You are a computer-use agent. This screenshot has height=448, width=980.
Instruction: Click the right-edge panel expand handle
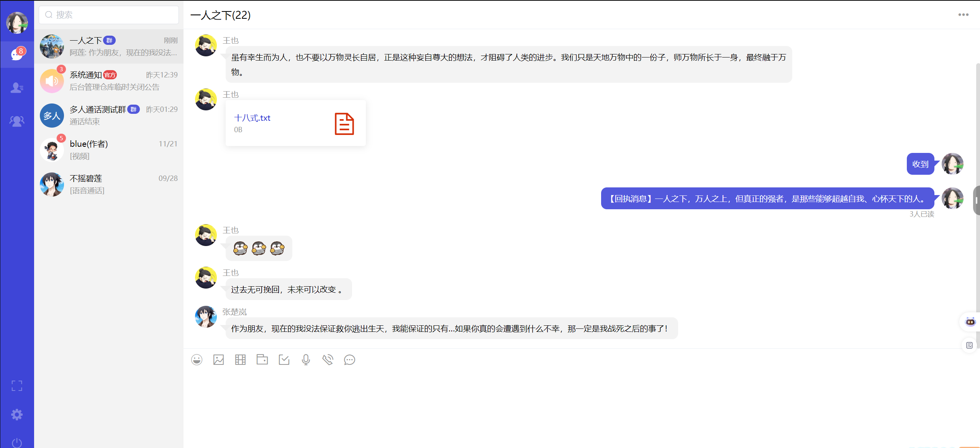977,200
